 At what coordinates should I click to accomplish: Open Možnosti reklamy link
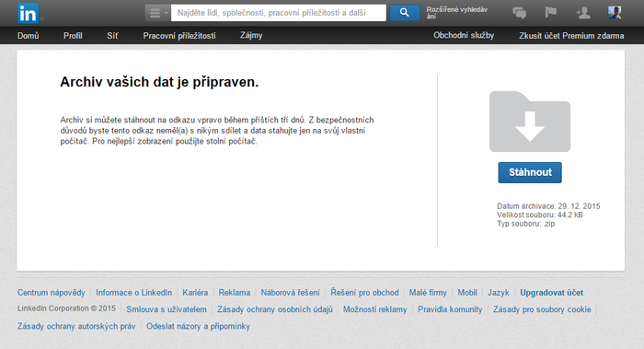coord(375,309)
